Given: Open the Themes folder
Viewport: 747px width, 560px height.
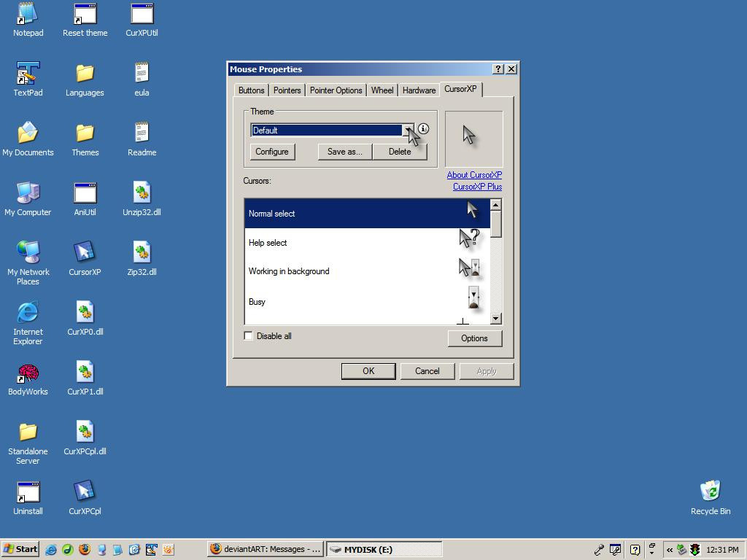Looking at the screenshot, I should [x=85, y=139].
